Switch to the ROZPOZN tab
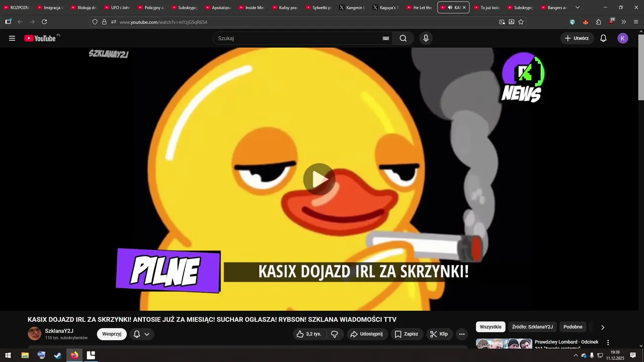644x362 pixels. pos(17,8)
